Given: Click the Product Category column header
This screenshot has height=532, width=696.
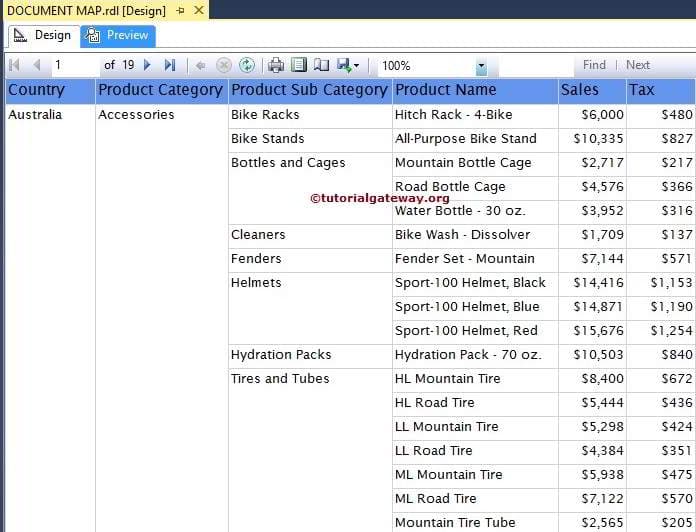Looking at the screenshot, I should pyautogui.click(x=162, y=91).
